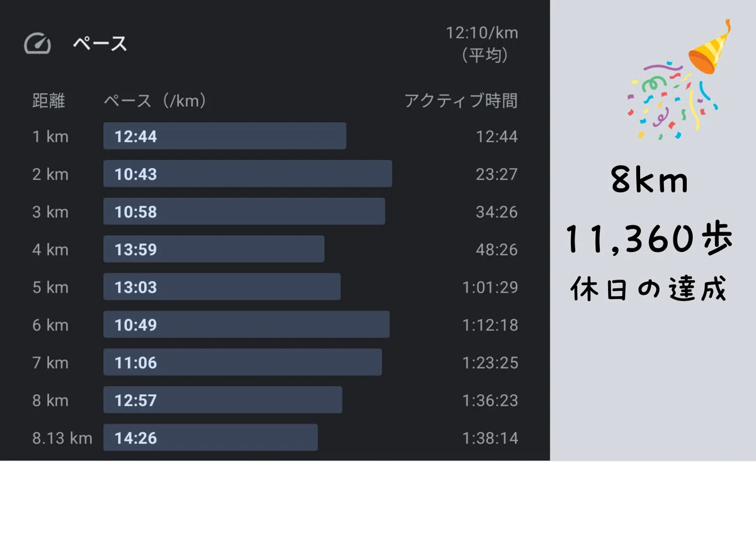
Task: Click the 8 km pace bar 12:57
Action: 222,401
